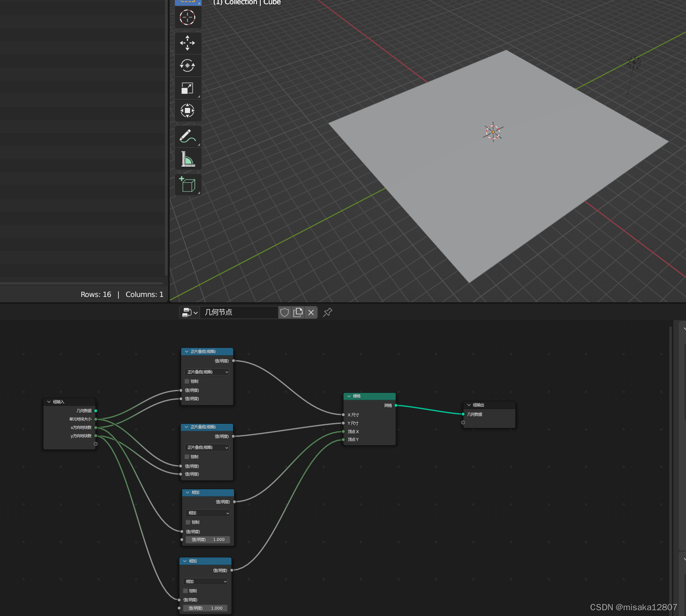
Task: Open operation dropdown in upper 相加 node
Action: 208,513
